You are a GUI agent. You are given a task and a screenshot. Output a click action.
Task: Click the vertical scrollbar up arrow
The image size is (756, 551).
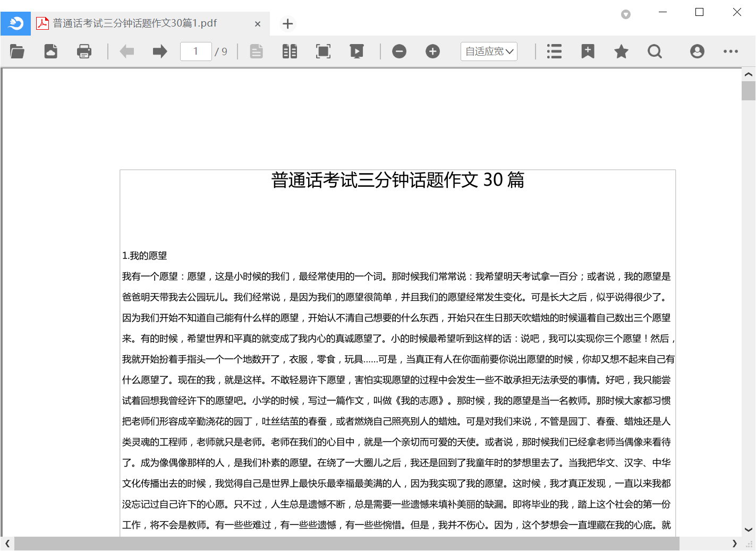(x=748, y=74)
